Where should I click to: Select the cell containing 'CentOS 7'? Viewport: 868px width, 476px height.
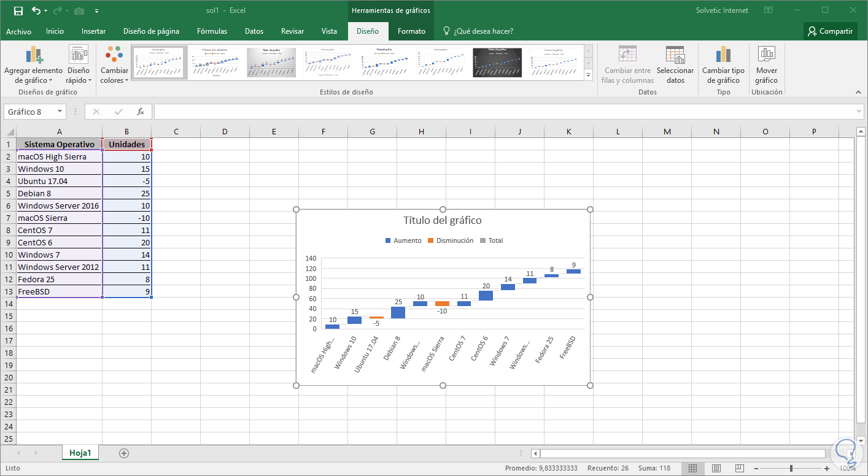59,230
